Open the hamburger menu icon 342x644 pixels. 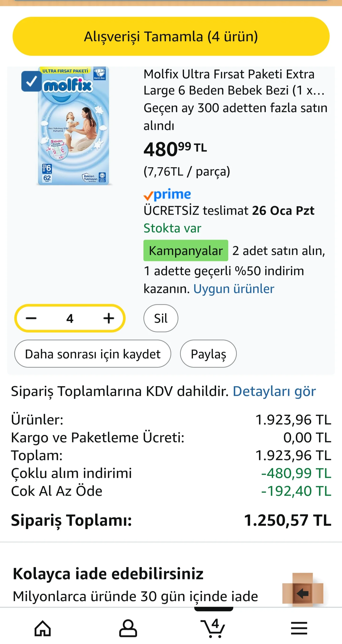pyautogui.click(x=299, y=628)
